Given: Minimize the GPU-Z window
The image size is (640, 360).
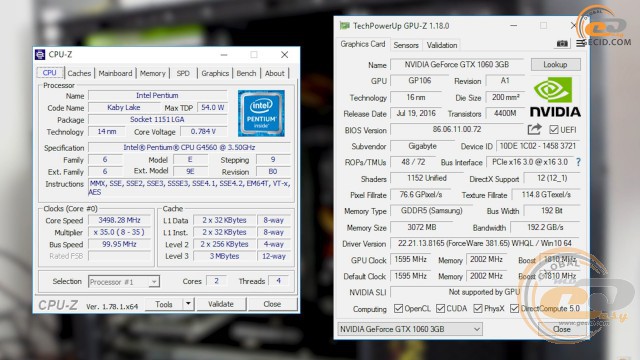Looking at the screenshot, I should [x=513, y=26].
